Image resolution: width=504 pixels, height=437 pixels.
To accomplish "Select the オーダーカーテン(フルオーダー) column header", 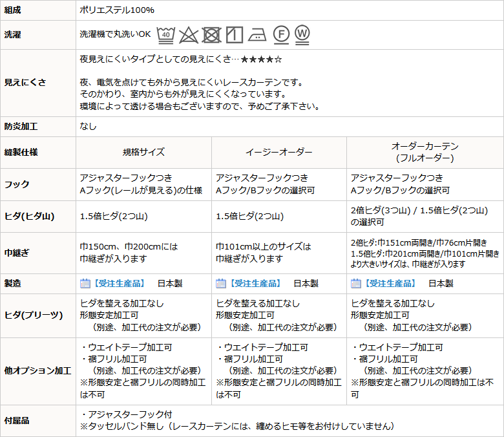I will pos(425,152).
